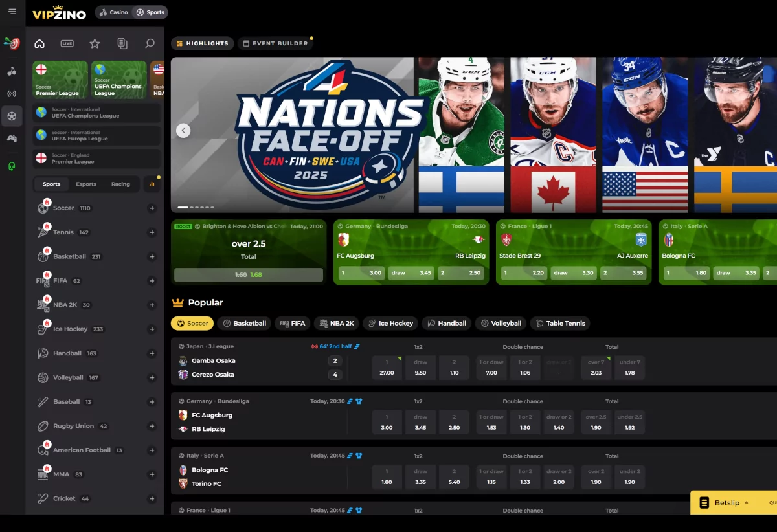Open UEFA Champions League sidebar link
This screenshot has width=777, height=532.
coord(96,113)
